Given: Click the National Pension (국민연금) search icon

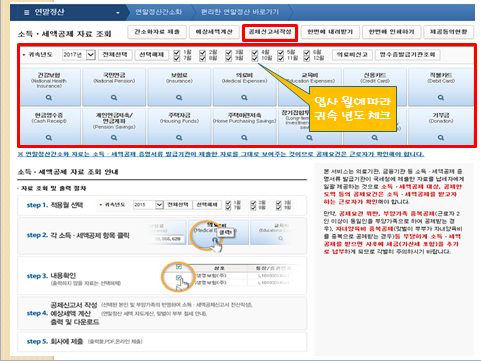Looking at the screenshot, I should (114, 98).
